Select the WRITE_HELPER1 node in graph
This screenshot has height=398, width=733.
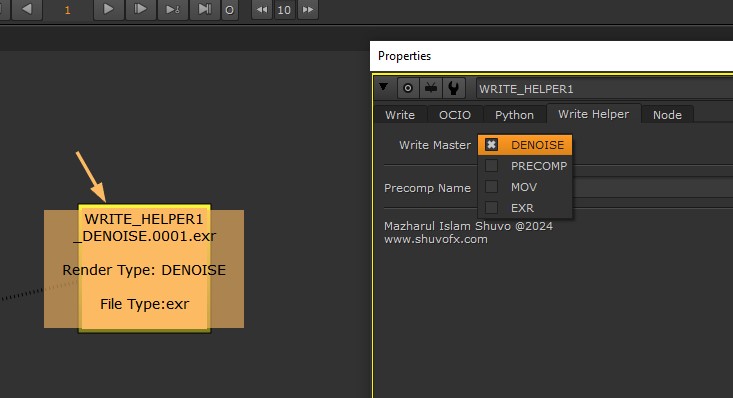click(144, 268)
